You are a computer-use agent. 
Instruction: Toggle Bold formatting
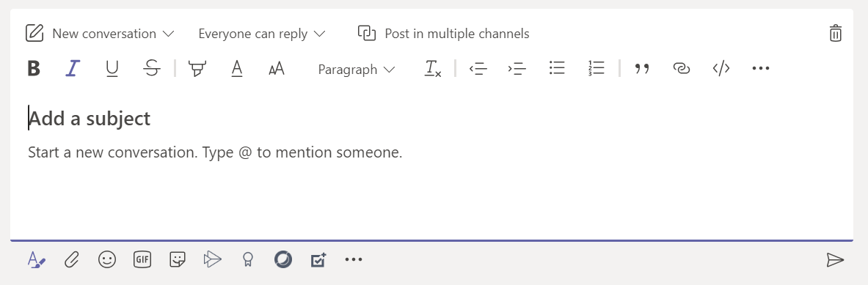pyautogui.click(x=34, y=68)
